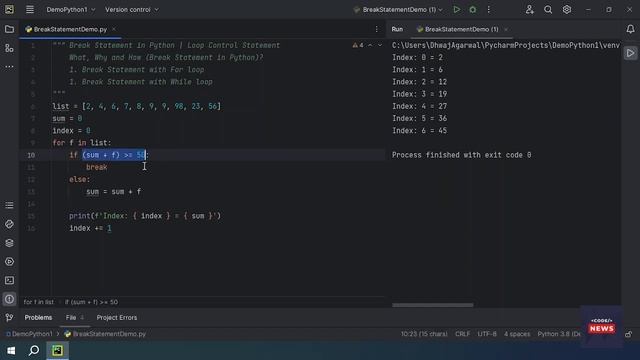640x360 pixels.
Task: Open more run actions menu
Action: click(x=489, y=9)
